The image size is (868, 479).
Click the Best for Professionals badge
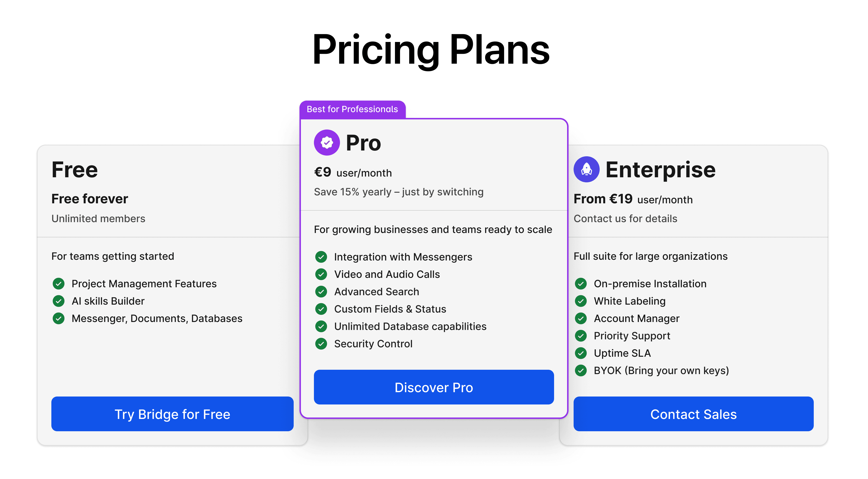point(352,109)
